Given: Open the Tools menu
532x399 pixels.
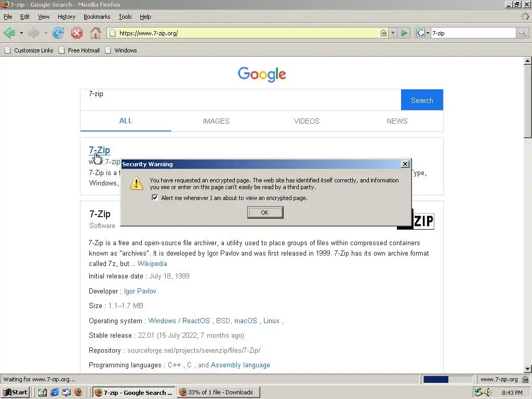Looking at the screenshot, I should point(125,17).
